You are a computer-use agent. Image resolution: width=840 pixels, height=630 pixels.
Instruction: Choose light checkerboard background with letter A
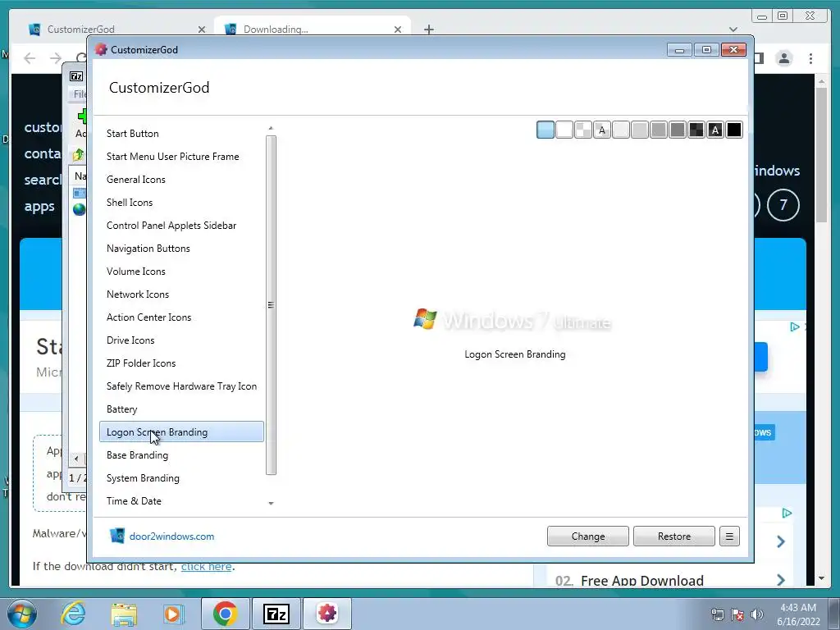(x=602, y=130)
